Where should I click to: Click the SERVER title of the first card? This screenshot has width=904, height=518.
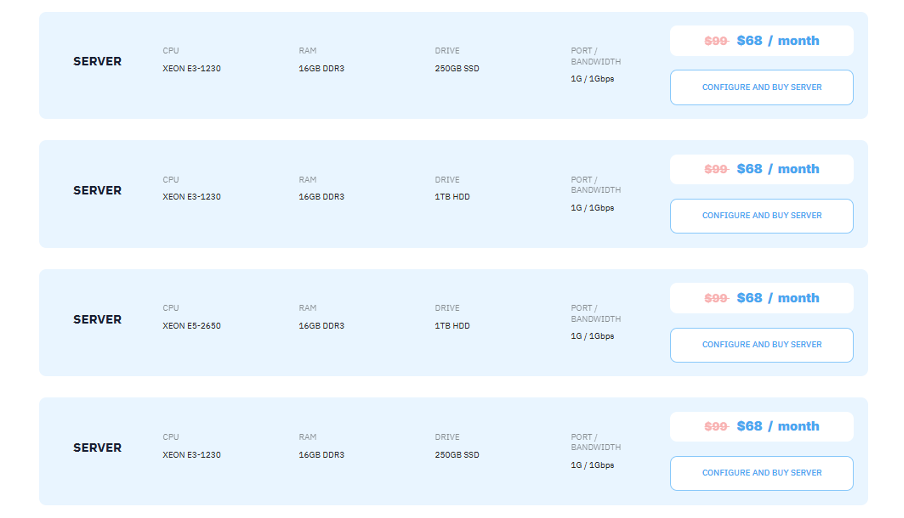(97, 62)
